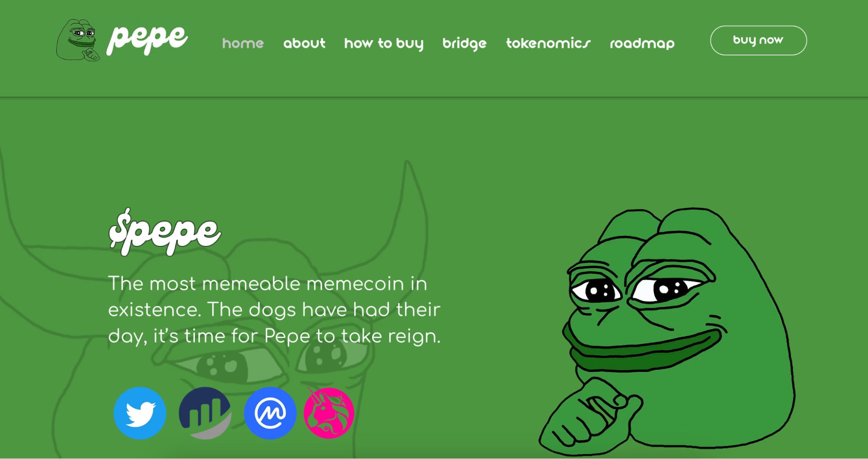Open the DEXTools chart icon link
This screenshot has height=459, width=868.
[x=205, y=413]
